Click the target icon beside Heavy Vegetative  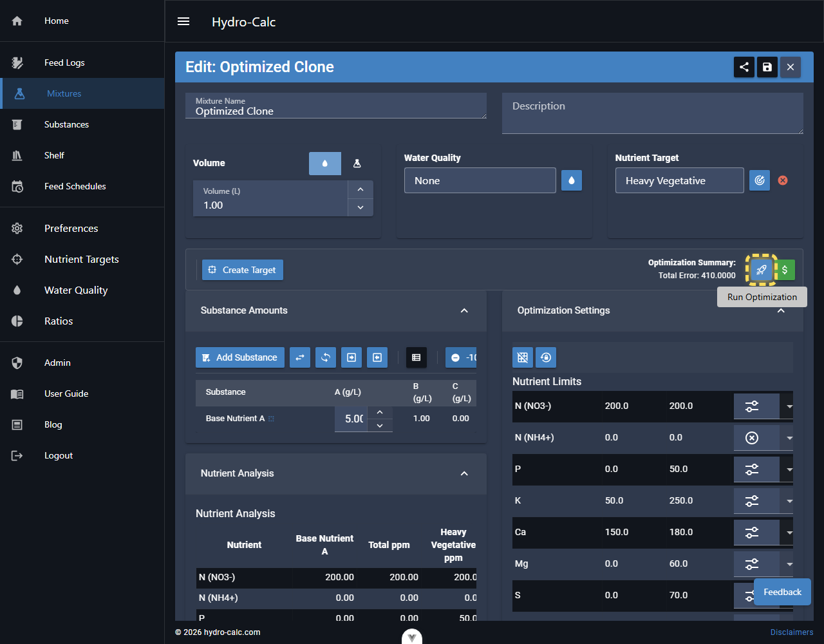tap(760, 180)
